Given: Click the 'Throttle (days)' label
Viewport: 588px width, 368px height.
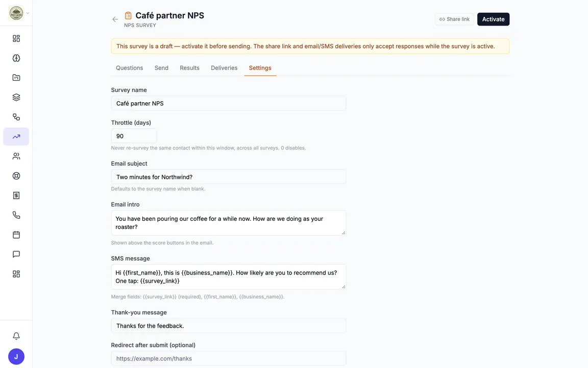Looking at the screenshot, I should tap(131, 123).
